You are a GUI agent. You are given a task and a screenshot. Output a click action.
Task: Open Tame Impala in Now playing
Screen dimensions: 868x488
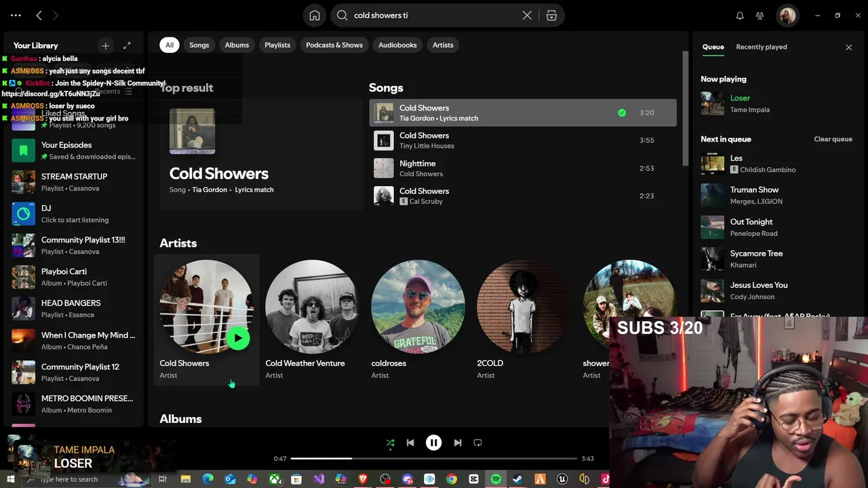(749, 110)
